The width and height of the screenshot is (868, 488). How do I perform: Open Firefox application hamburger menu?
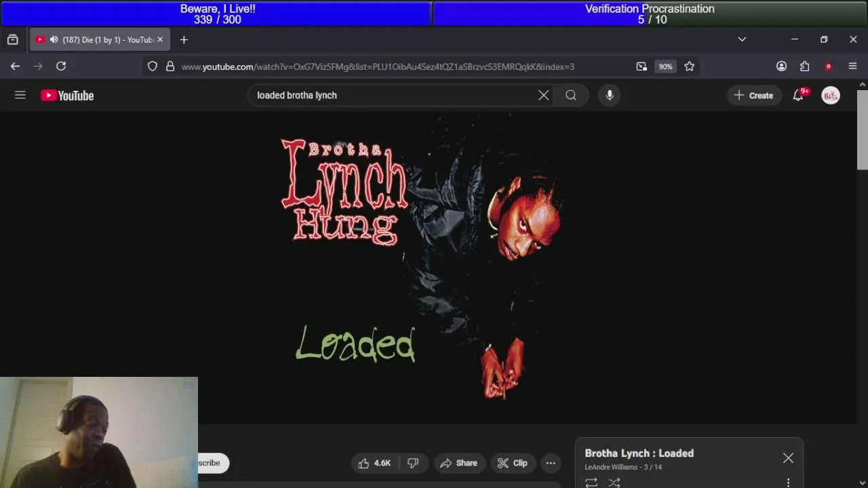click(852, 66)
